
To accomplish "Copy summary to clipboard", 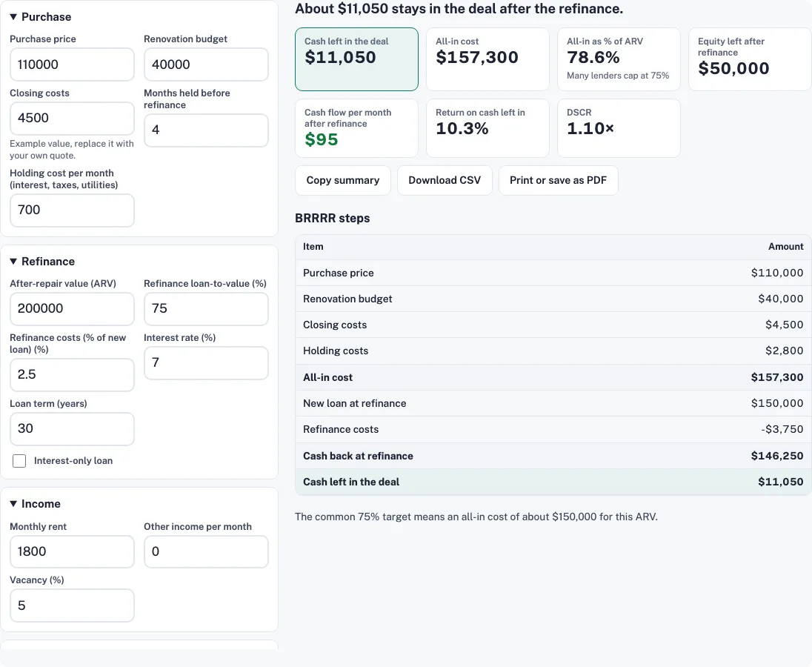I will click(x=343, y=180).
